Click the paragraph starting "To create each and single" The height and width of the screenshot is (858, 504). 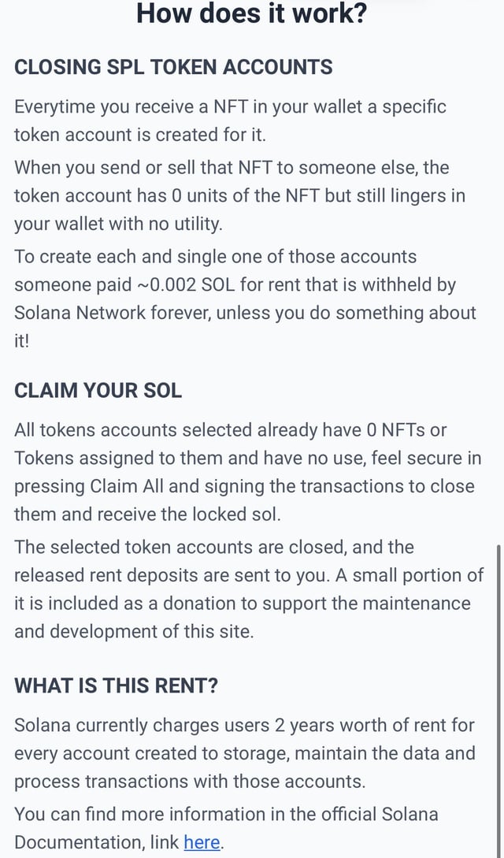244,299
